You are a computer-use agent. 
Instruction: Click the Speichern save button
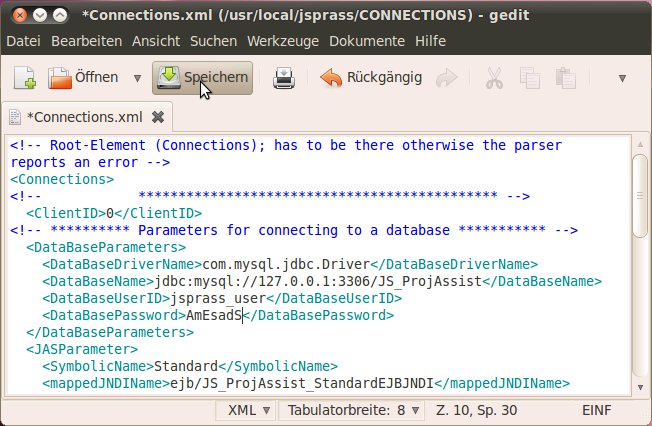pyautogui.click(x=202, y=78)
